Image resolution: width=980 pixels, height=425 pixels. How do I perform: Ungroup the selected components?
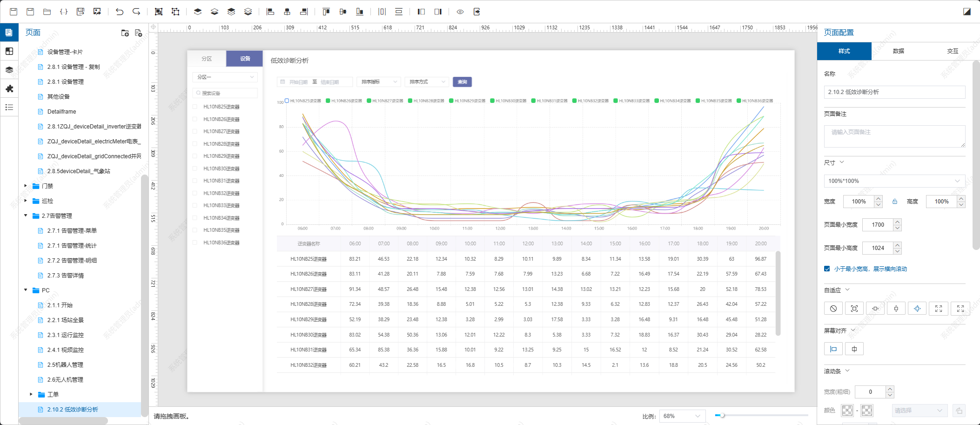[175, 12]
